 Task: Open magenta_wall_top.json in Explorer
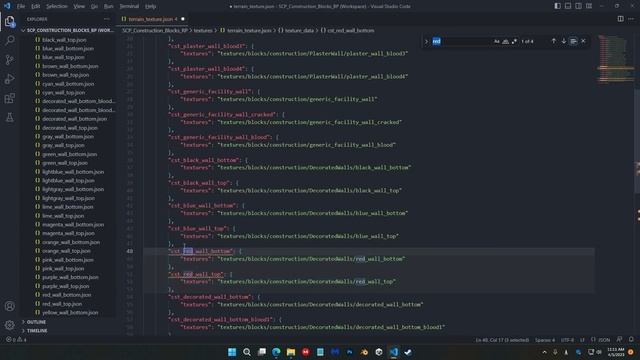(x=68, y=233)
